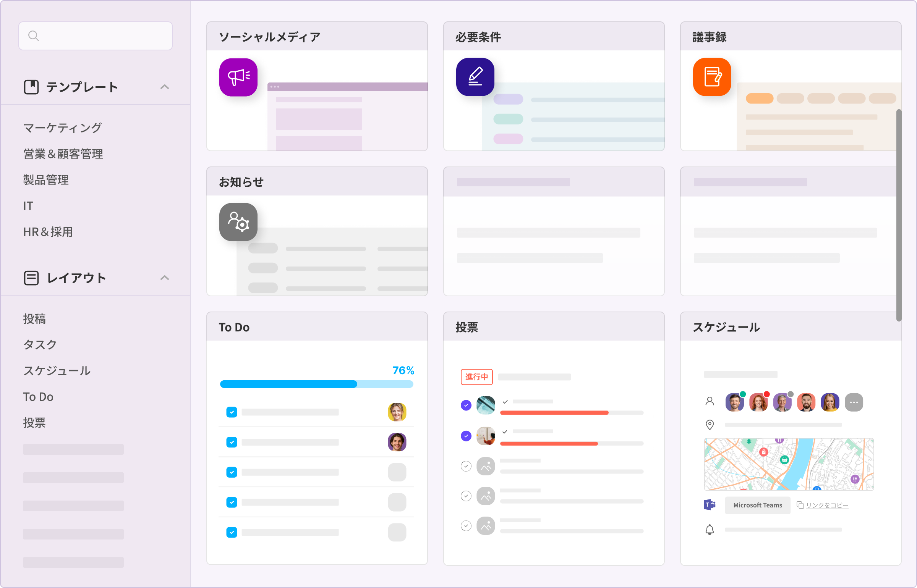Click the Microsoft Teams button

[757, 505]
